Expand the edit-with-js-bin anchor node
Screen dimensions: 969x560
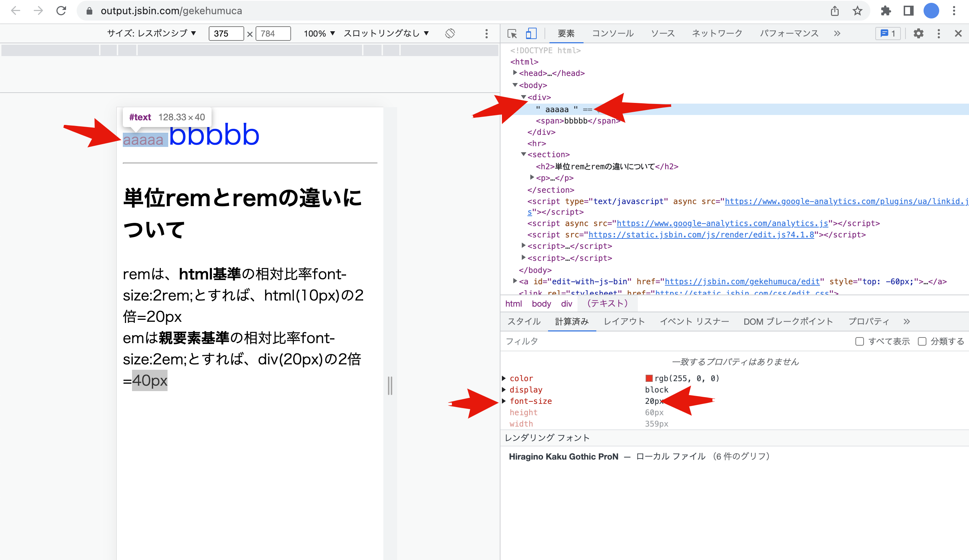pos(515,281)
